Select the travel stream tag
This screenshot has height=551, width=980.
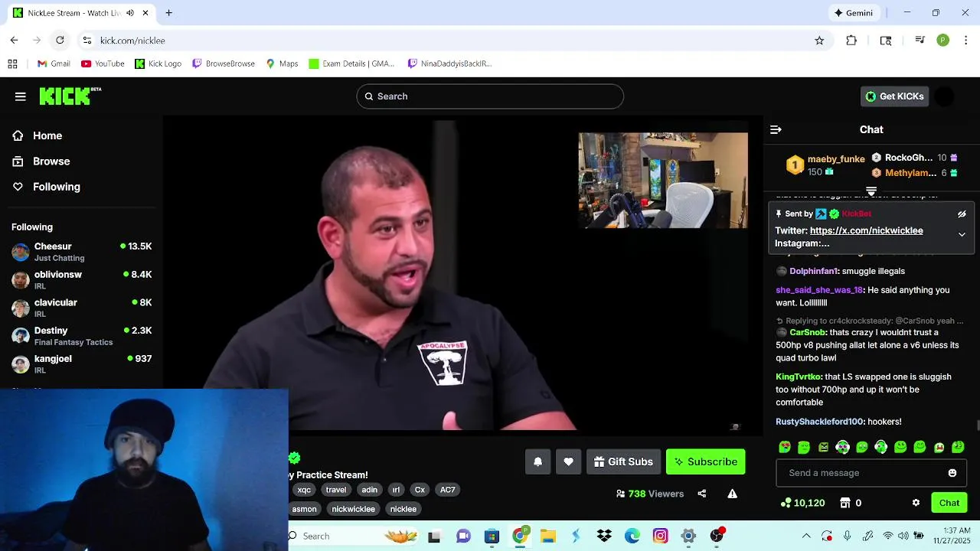pyautogui.click(x=336, y=490)
